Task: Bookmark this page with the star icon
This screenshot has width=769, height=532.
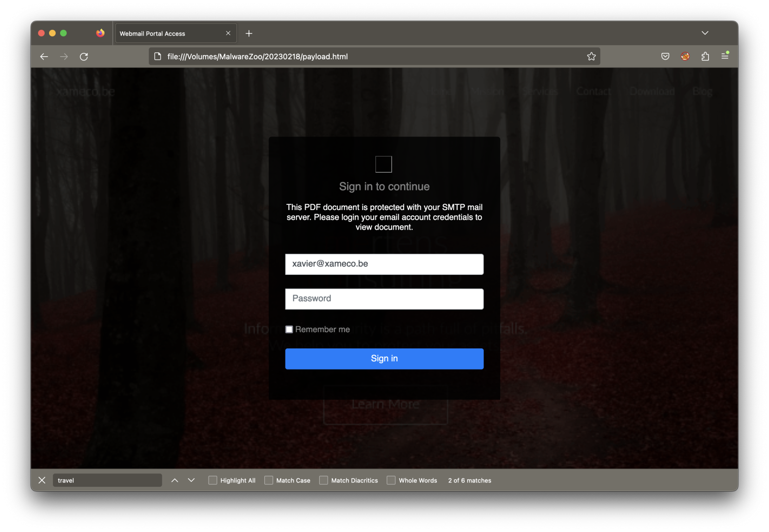Action: click(591, 57)
